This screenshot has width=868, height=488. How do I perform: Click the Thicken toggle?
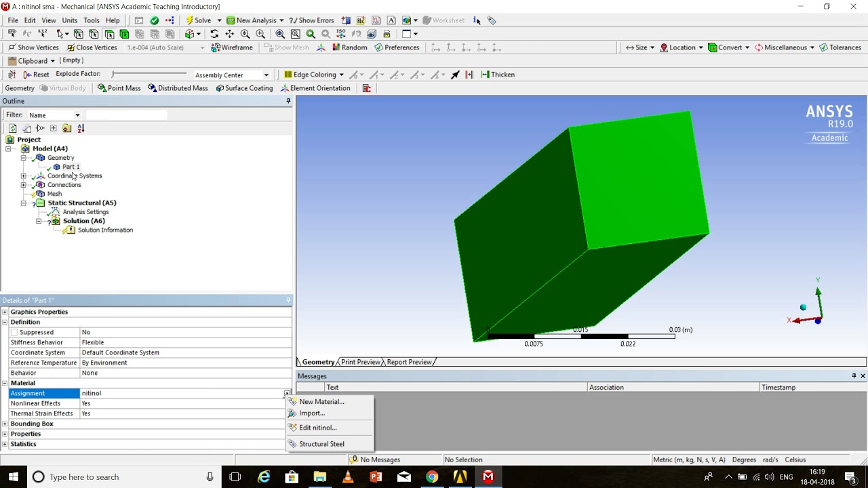pyautogui.click(x=498, y=75)
